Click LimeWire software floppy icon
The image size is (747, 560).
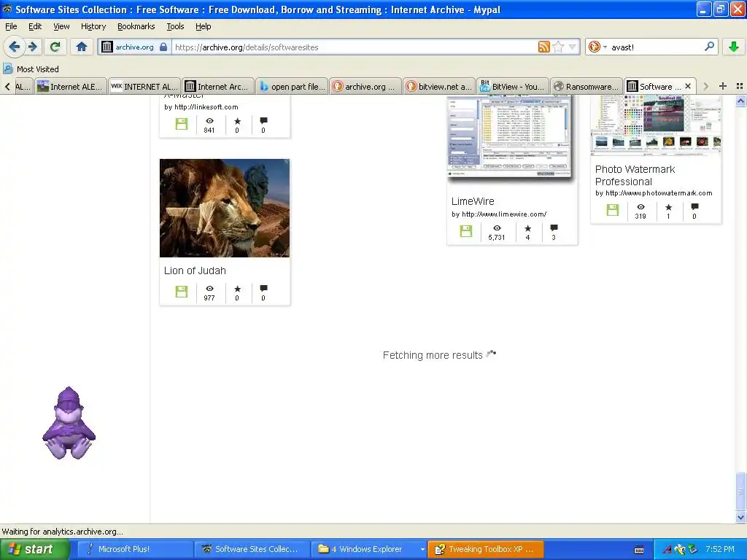466,231
